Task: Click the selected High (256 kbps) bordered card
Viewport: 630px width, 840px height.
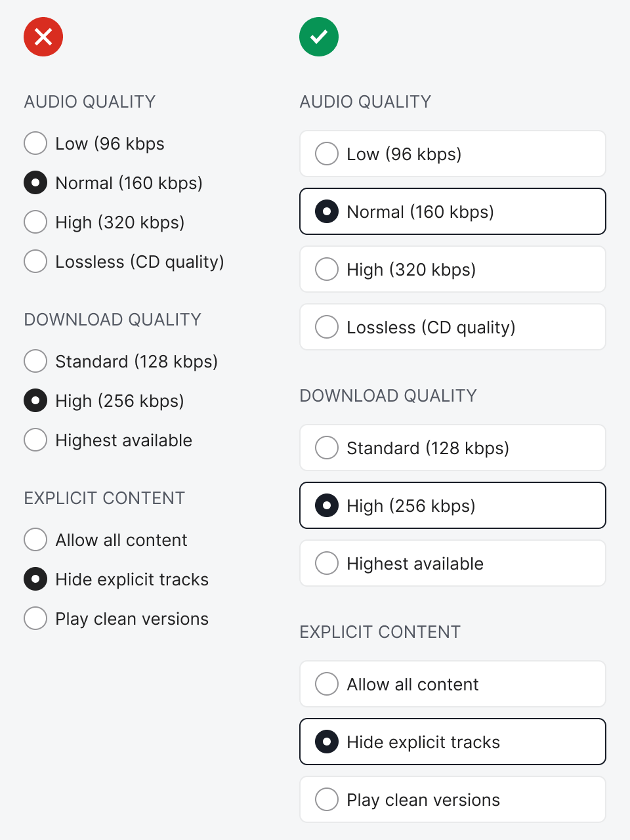Action: (452, 505)
